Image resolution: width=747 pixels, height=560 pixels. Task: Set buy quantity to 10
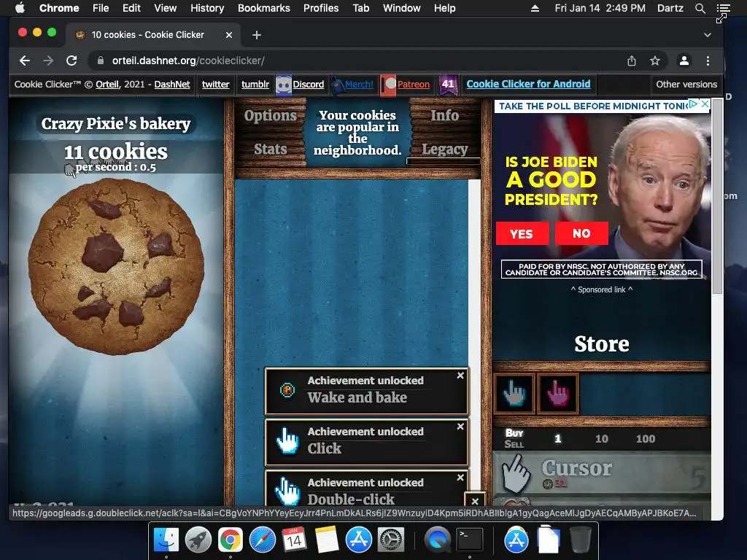[x=602, y=438]
